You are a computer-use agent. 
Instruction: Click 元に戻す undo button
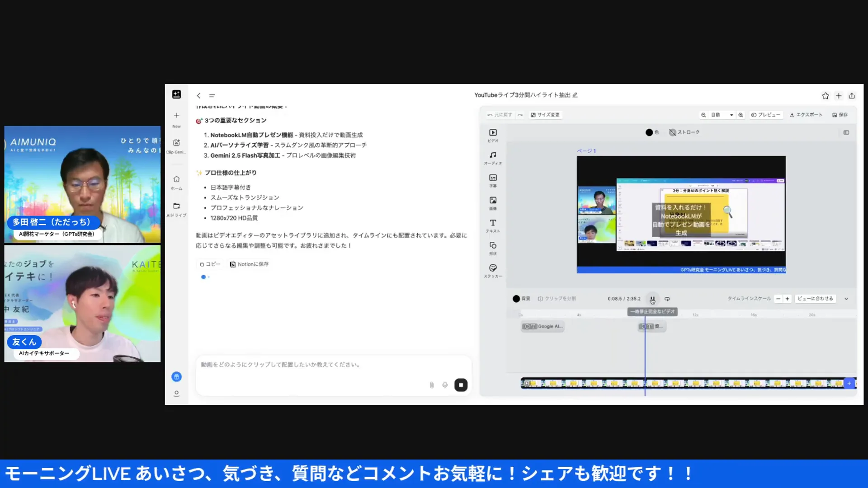point(500,115)
